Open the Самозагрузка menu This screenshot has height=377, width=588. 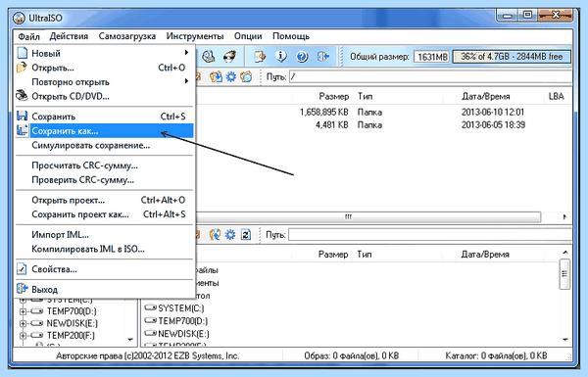[x=127, y=36]
